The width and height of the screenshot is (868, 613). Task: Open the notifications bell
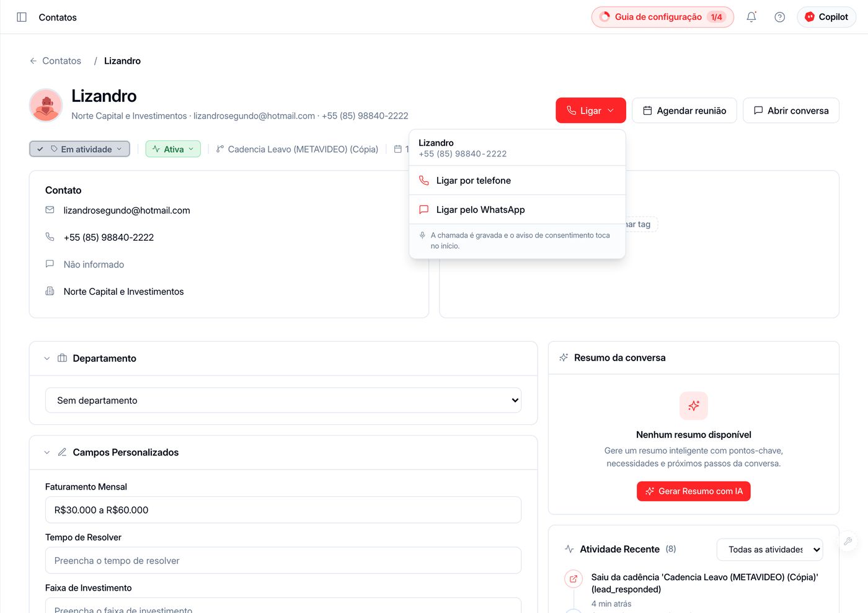(751, 17)
